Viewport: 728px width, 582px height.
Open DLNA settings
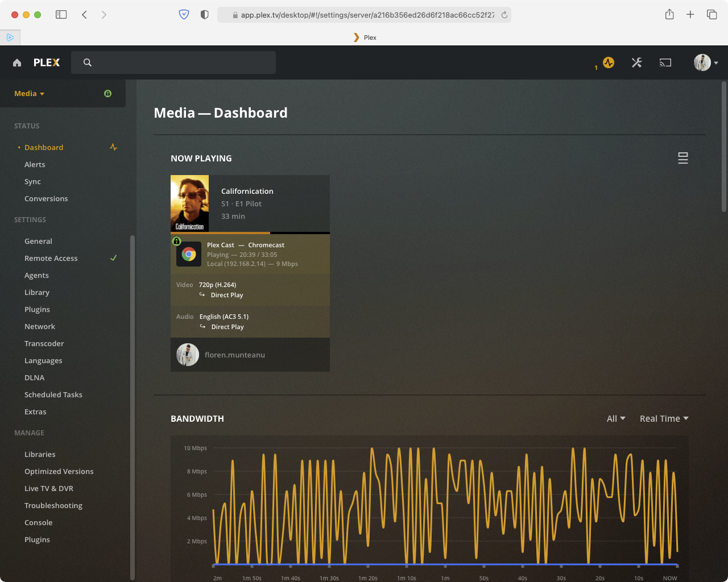click(34, 377)
